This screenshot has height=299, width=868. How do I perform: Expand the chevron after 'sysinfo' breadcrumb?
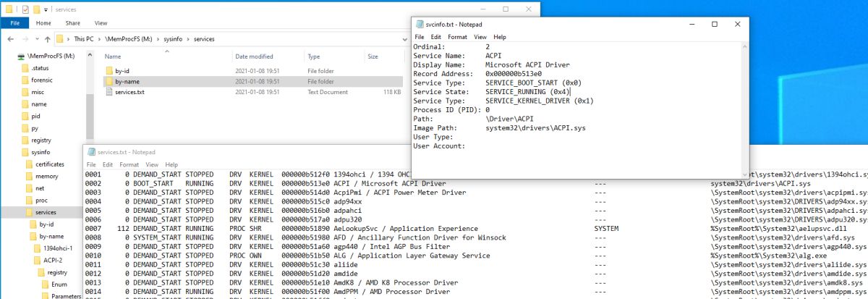(189, 38)
